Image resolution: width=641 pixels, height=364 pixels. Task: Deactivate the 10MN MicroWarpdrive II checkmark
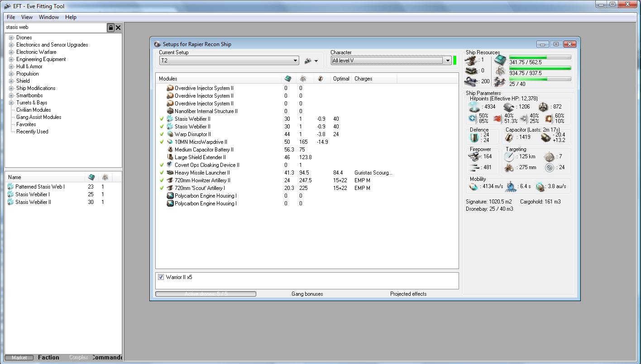coord(162,142)
